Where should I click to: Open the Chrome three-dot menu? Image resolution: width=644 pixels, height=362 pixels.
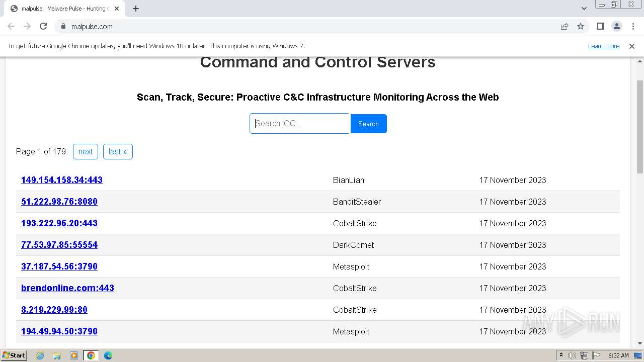coord(632,26)
